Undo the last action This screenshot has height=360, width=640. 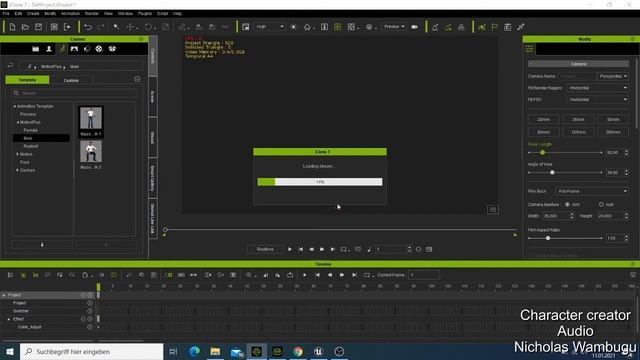[88, 27]
